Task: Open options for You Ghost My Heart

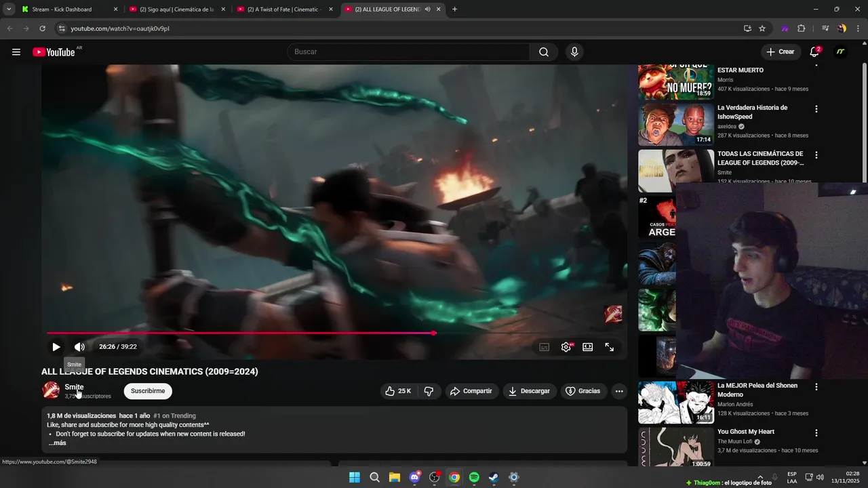Action: (816, 433)
